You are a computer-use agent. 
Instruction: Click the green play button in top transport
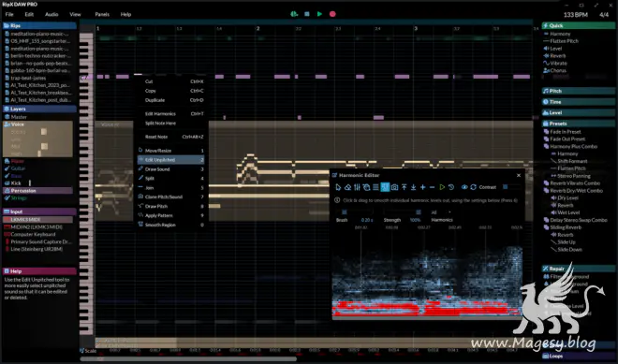click(319, 14)
